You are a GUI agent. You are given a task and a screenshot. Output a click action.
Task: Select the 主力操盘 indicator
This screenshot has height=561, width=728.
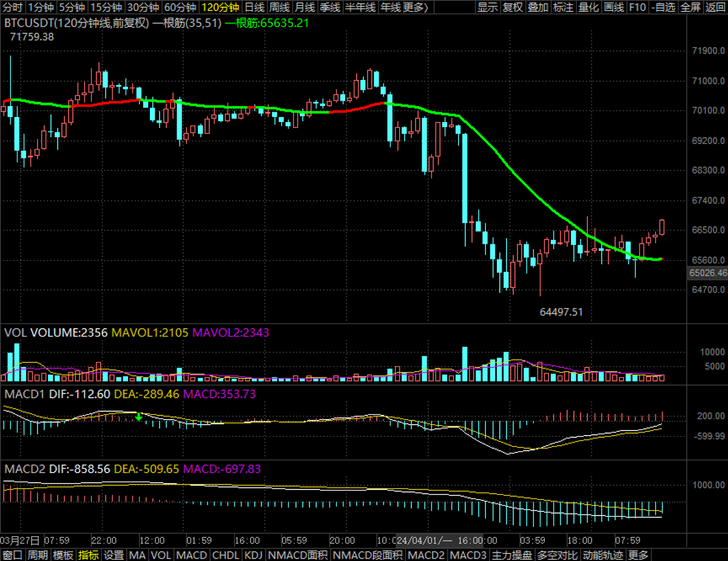tap(513, 555)
